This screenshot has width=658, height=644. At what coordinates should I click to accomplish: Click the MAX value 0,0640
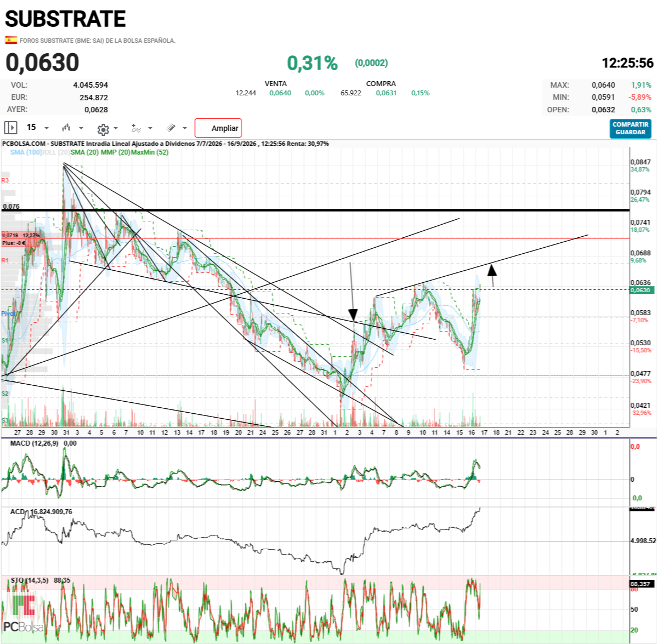[x=603, y=85]
